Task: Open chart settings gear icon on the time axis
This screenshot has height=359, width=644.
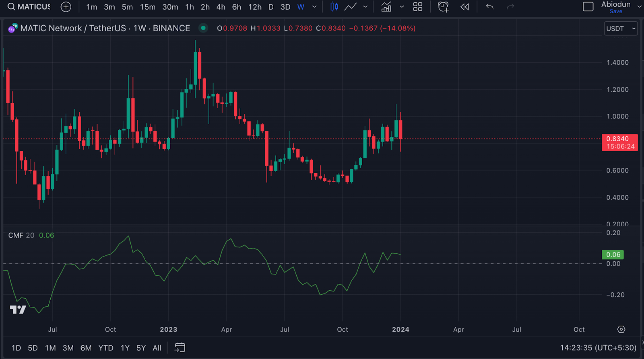Action: point(621,329)
